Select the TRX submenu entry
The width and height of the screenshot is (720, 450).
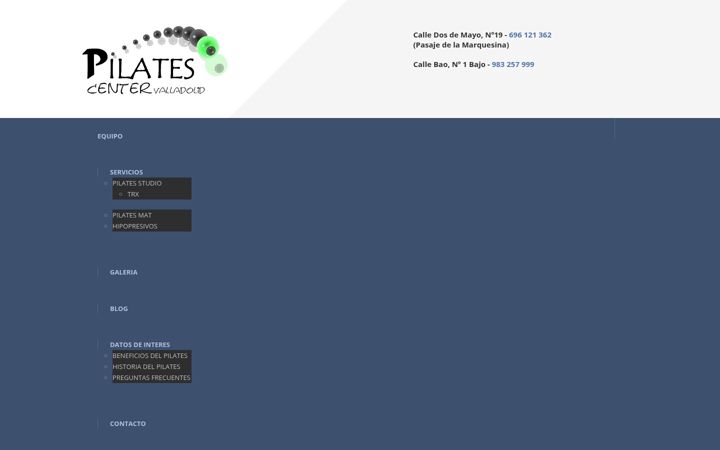click(133, 194)
